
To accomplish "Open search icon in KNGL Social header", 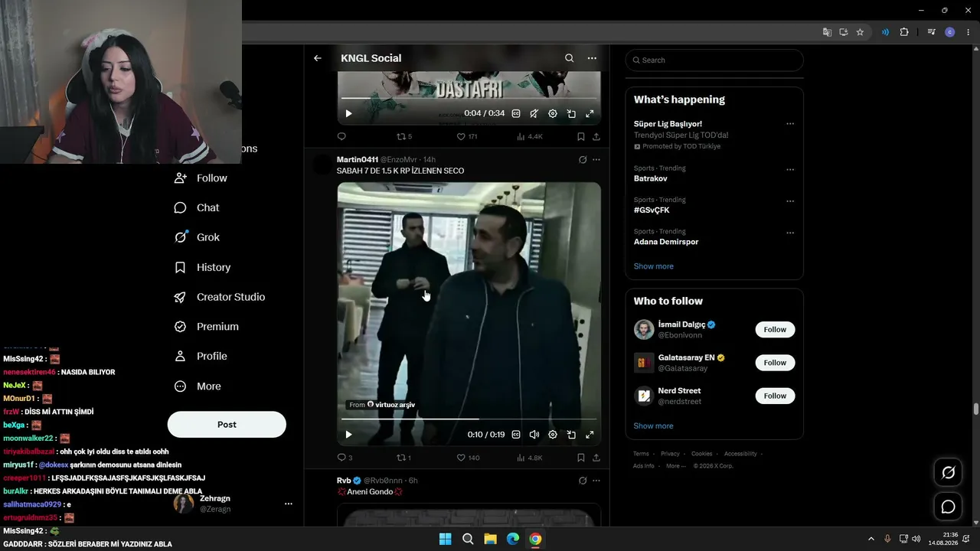I will (x=569, y=58).
